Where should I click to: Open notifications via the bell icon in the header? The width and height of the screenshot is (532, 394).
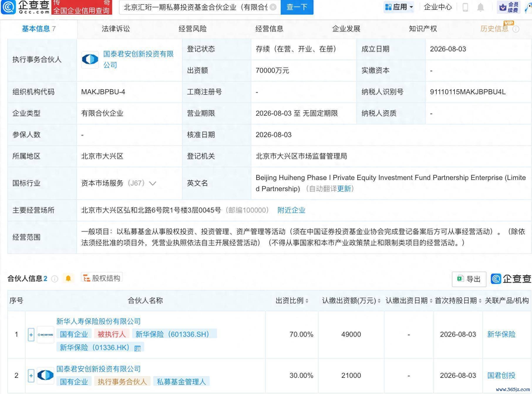tap(480, 7)
